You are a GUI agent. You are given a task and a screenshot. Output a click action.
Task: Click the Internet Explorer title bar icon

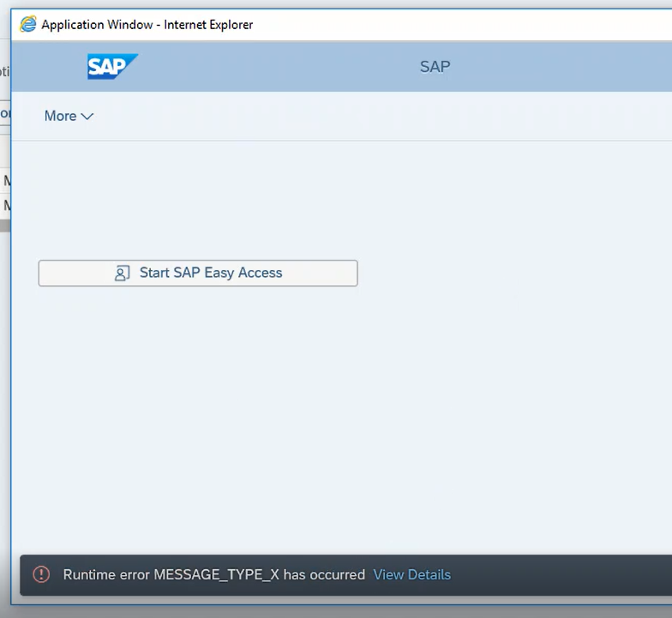(x=28, y=24)
